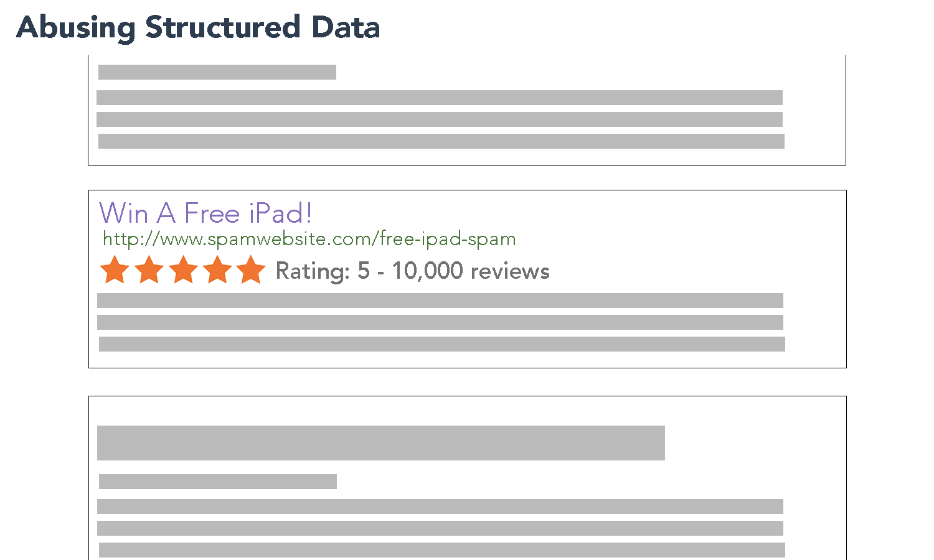The width and height of the screenshot is (934, 560).
Task: Click first gray description line under star rating
Action: click(x=440, y=301)
